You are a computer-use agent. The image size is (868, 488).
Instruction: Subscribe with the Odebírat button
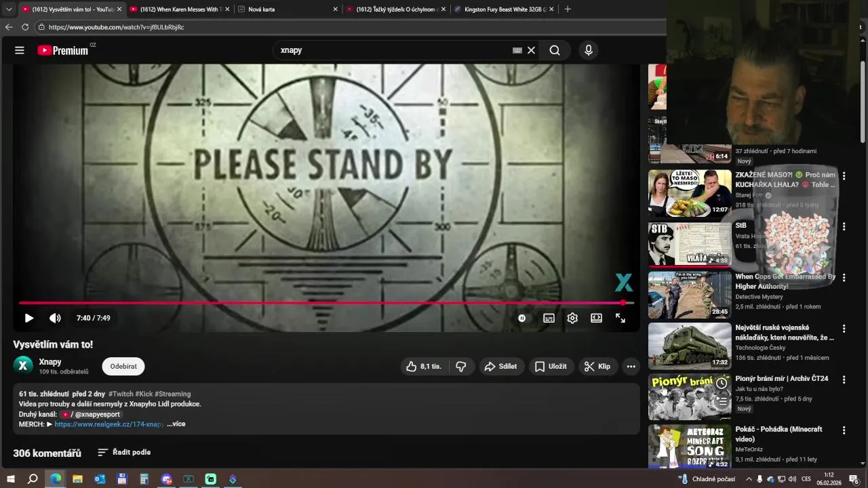(x=123, y=366)
